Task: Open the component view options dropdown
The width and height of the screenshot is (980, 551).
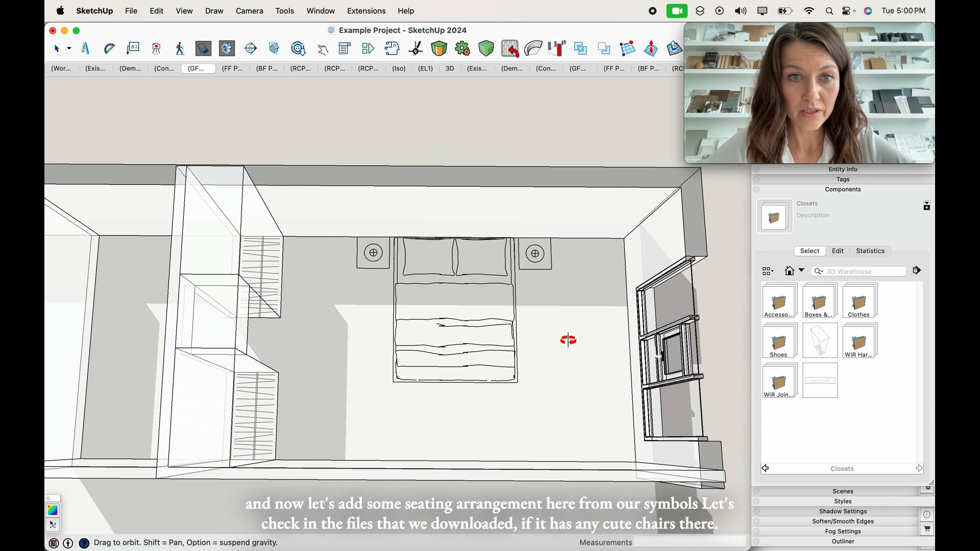Action: point(767,271)
